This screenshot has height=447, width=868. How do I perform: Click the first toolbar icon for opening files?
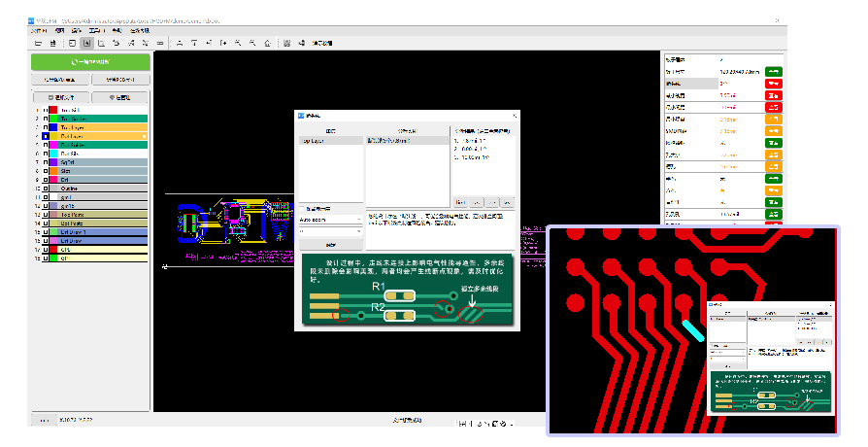point(38,43)
